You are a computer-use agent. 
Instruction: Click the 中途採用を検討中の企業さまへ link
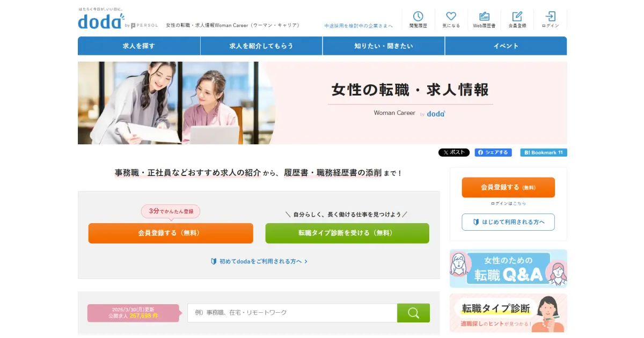(x=358, y=26)
